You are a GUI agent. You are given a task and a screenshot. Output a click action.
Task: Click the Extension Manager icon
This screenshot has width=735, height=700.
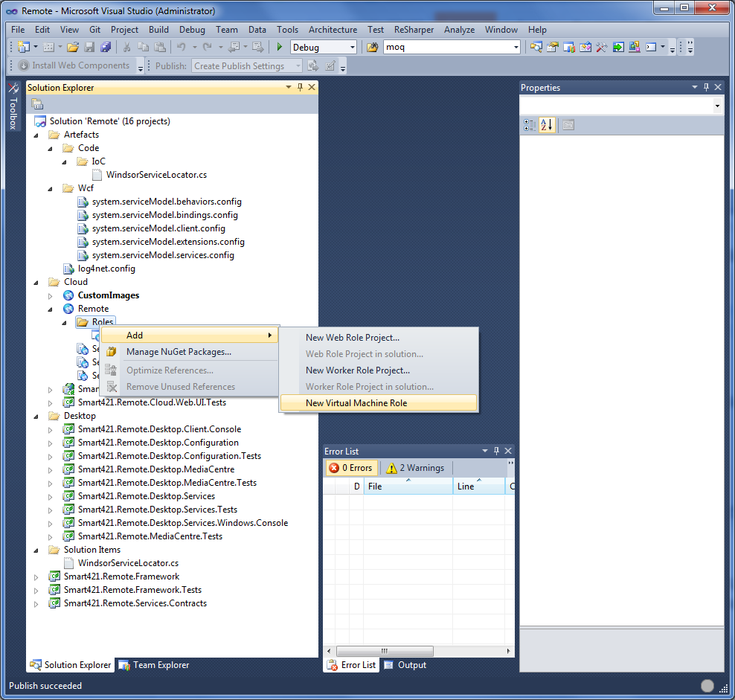635,47
